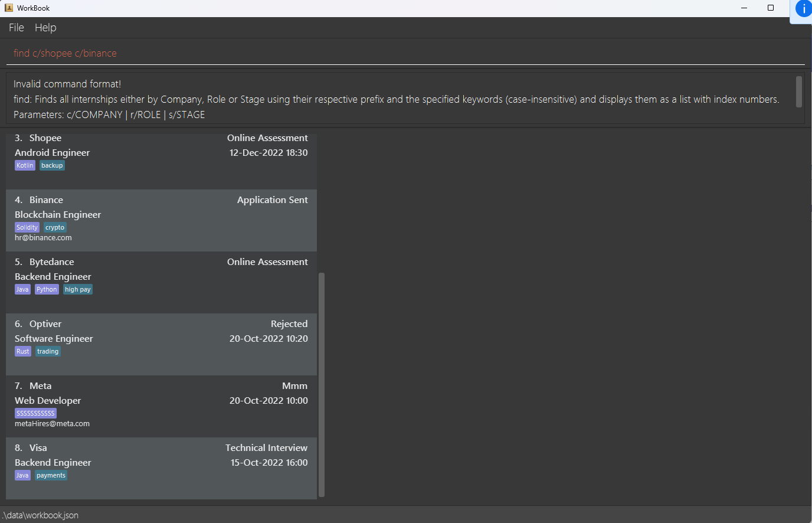Select the Visa internship card
The width and height of the screenshot is (812, 523).
161,469
